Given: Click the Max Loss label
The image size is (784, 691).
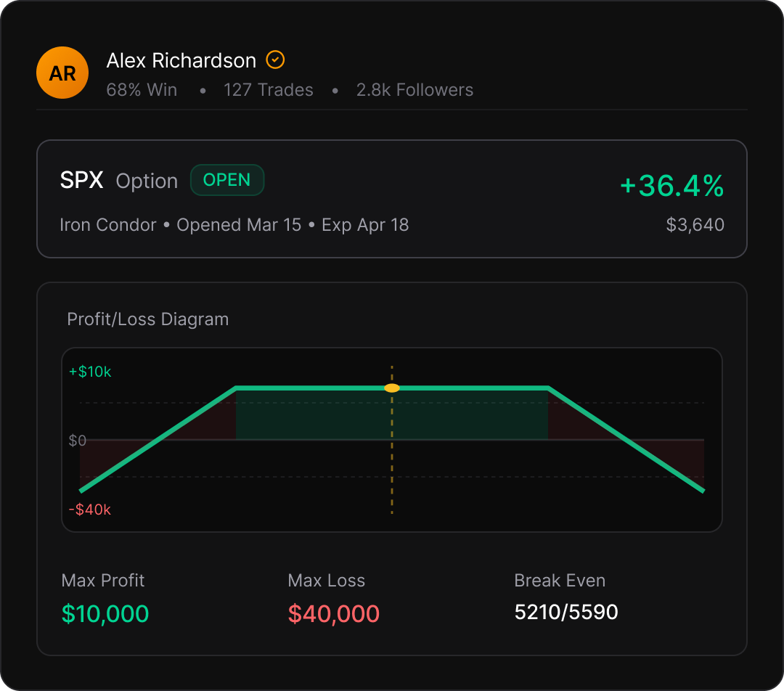Looking at the screenshot, I should (327, 581).
